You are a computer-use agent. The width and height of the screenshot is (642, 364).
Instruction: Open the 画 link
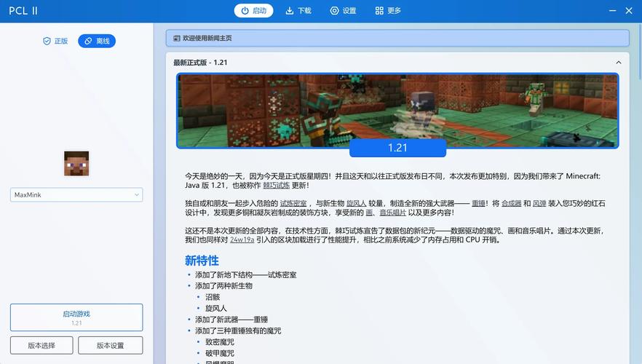[369, 213]
